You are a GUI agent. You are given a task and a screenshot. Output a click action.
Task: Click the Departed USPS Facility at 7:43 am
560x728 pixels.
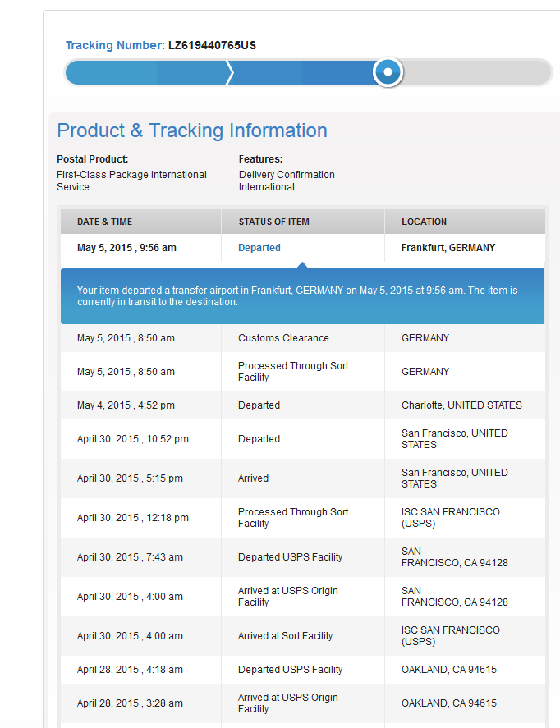290,557
